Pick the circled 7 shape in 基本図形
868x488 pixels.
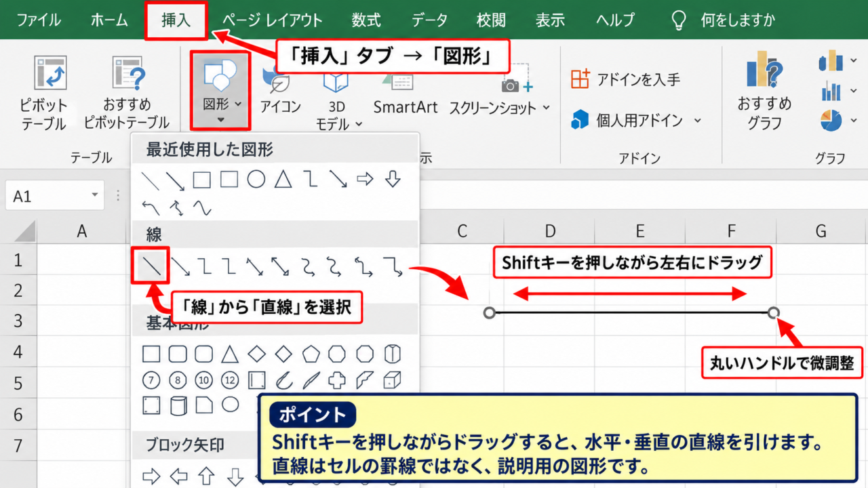tap(152, 380)
